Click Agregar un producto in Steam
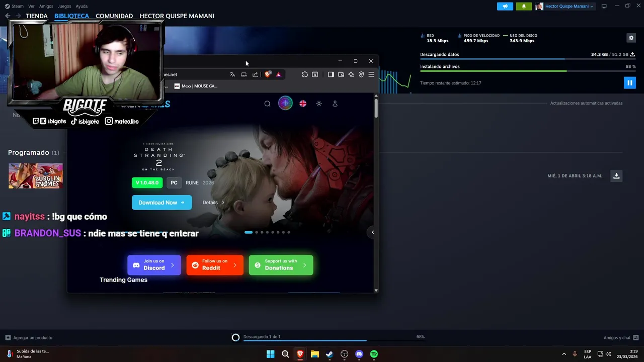The height and width of the screenshot is (362, 644). (29, 338)
